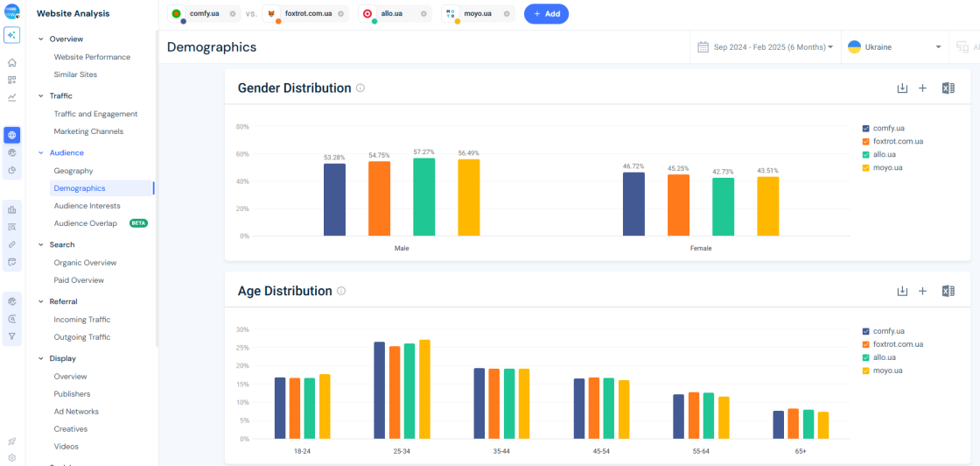Open Outgoing Traffic page

[82, 337]
